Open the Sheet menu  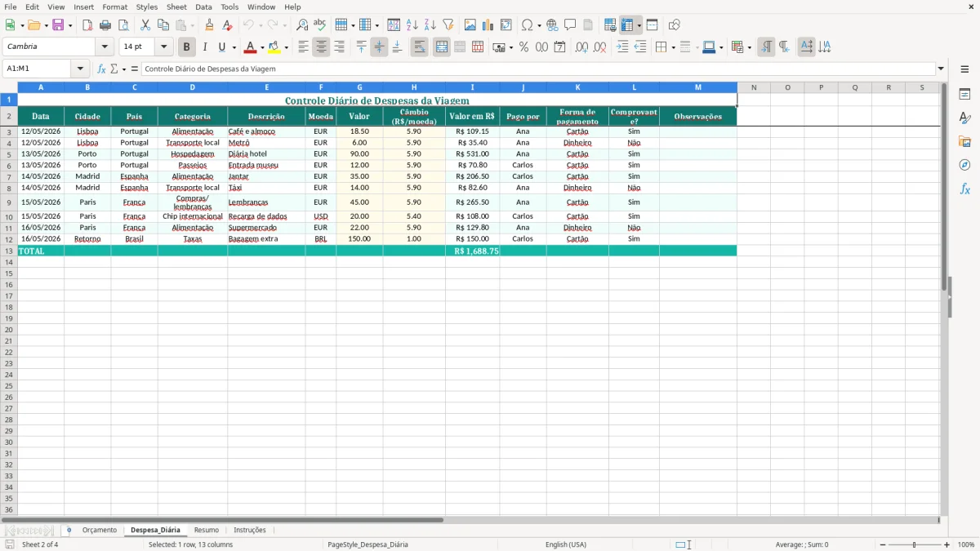[x=176, y=7]
